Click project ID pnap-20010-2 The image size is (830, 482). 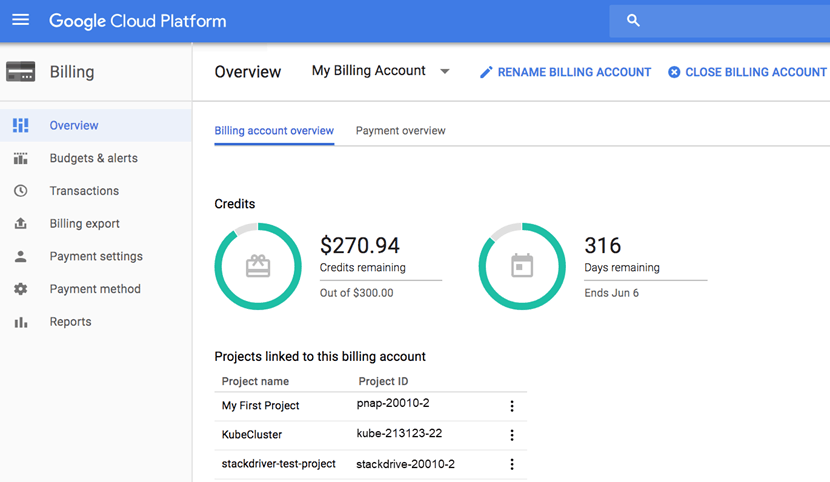(x=393, y=403)
